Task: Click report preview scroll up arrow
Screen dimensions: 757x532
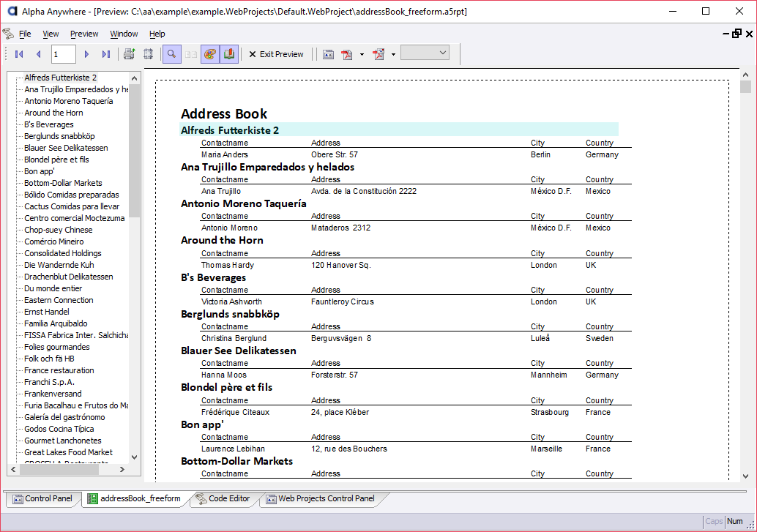Action: point(745,75)
